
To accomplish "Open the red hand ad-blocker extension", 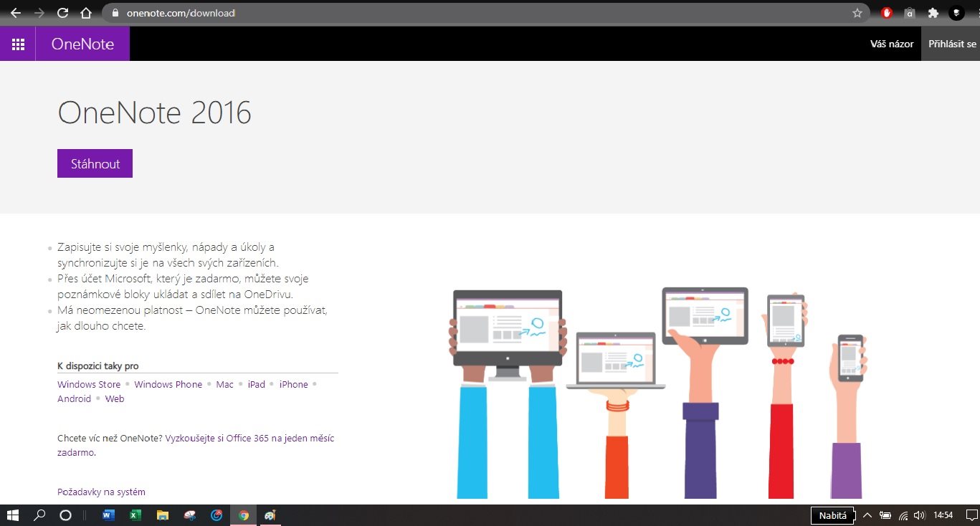I will (x=887, y=13).
